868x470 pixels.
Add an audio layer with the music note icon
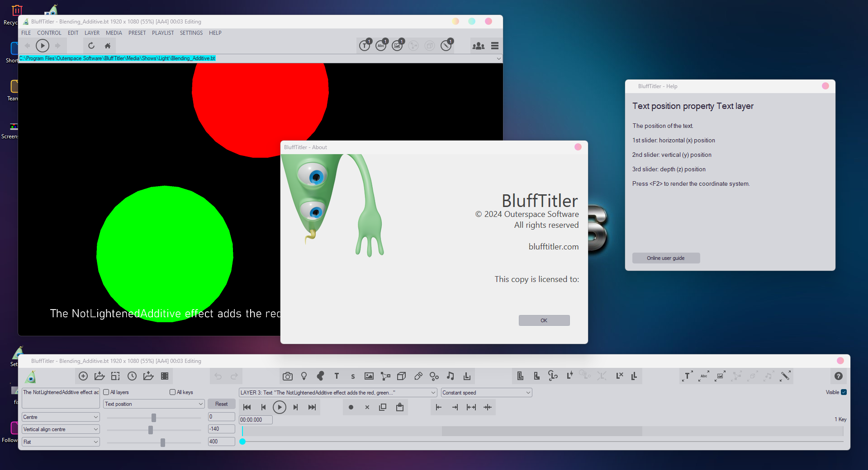(x=451, y=376)
